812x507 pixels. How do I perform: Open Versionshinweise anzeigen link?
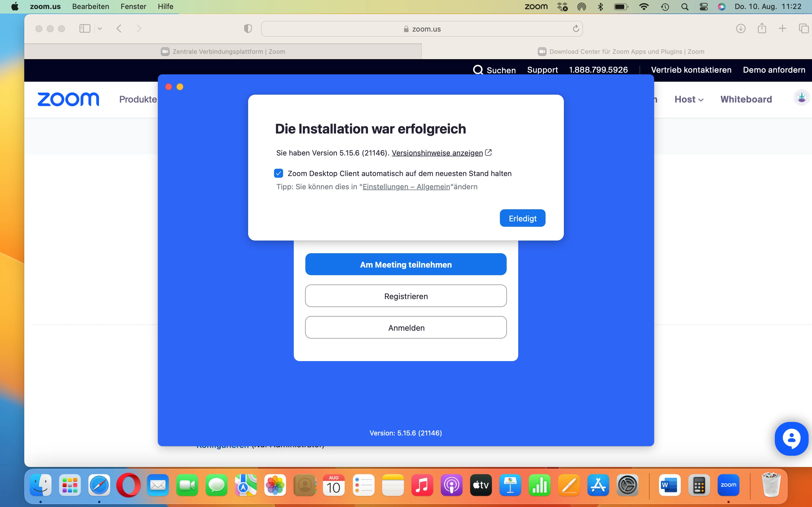[x=437, y=153]
